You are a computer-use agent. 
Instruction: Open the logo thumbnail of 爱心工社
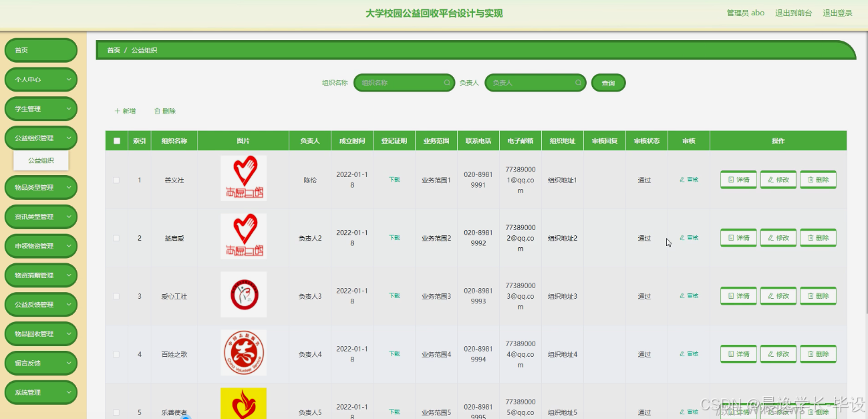[x=243, y=295]
